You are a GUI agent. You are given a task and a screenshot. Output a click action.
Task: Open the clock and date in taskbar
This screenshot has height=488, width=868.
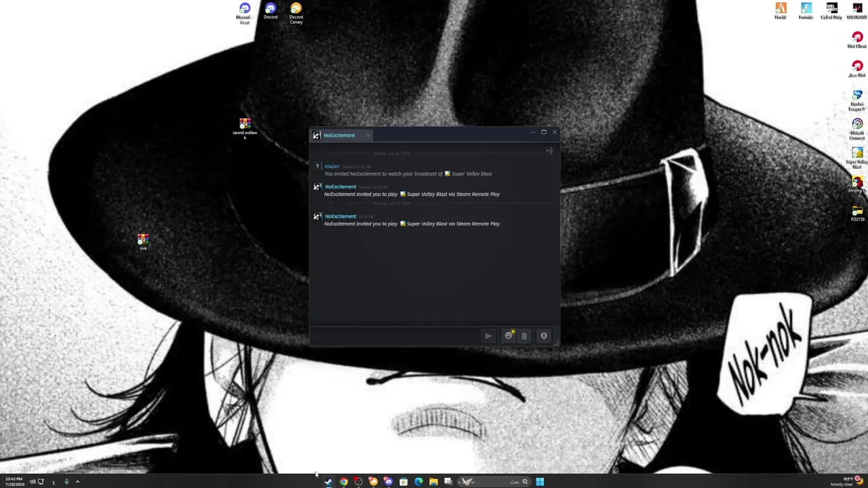pyautogui.click(x=14, y=482)
